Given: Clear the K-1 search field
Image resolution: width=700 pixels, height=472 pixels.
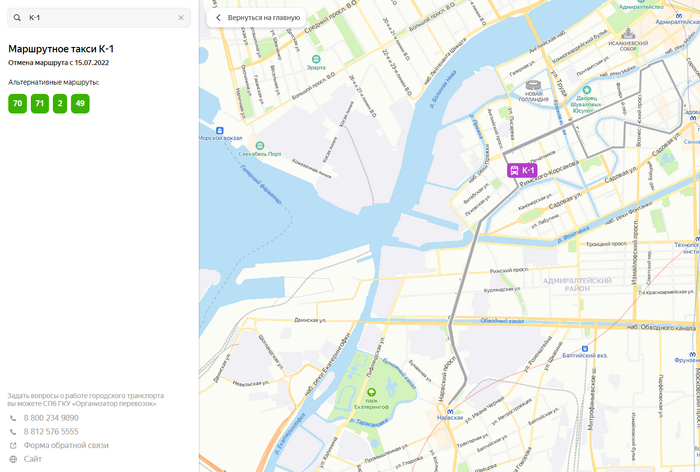Looking at the screenshot, I should (x=181, y=18).
